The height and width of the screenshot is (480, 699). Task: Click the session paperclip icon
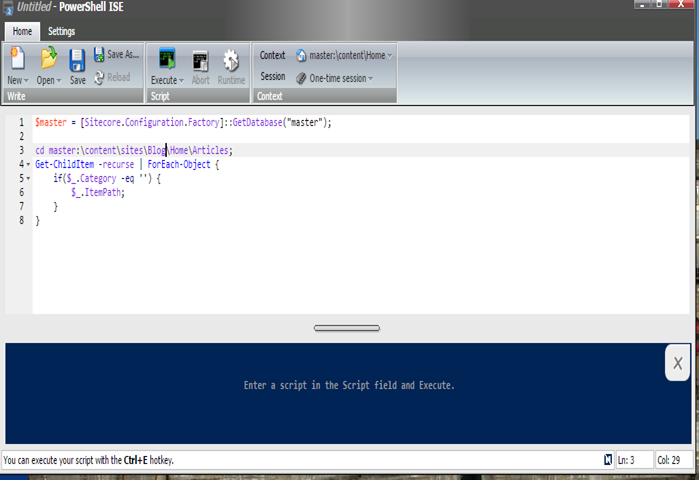tap(301, 78)
